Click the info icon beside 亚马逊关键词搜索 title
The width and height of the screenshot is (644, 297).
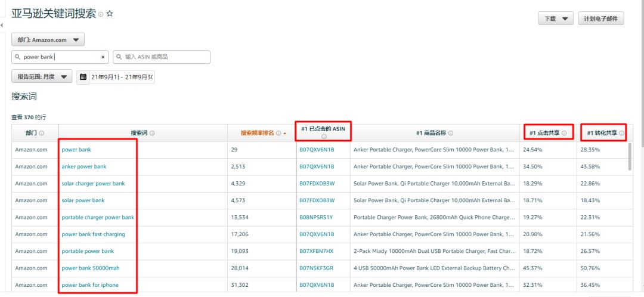point(101,14)
